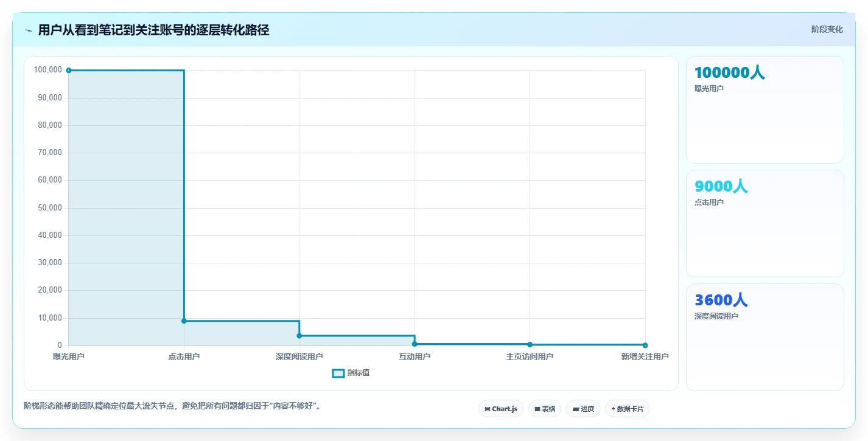The image size is (868, 441).
Task: Click the 主页访问用户 data point on chart
Action: coord(530,344)
